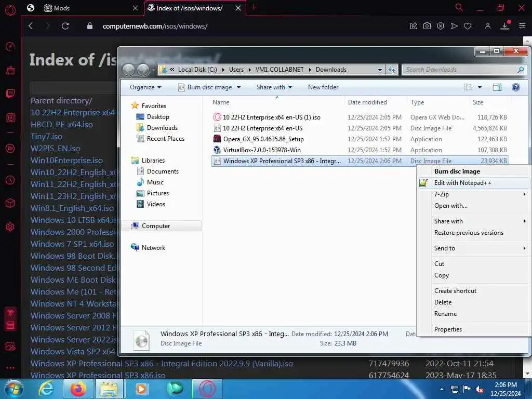Open the Win10Enterprise.iso link
The image size is (532, 399).
coord(67,160)
